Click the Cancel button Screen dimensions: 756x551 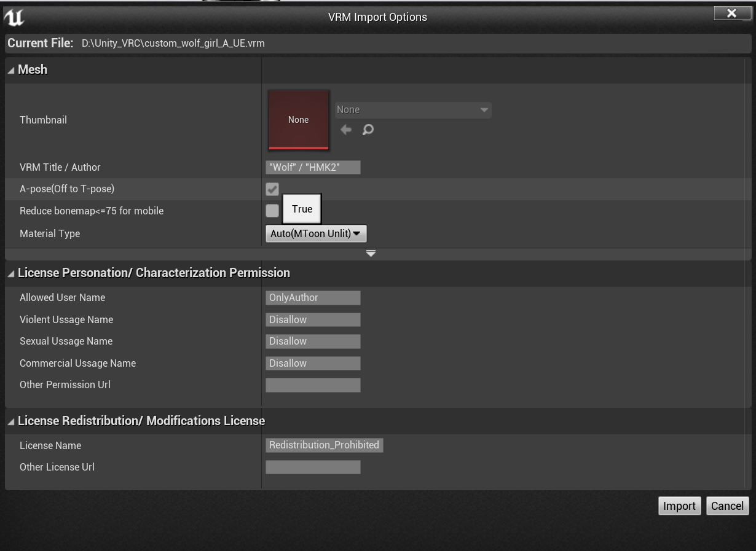click(x=727, y=506)
